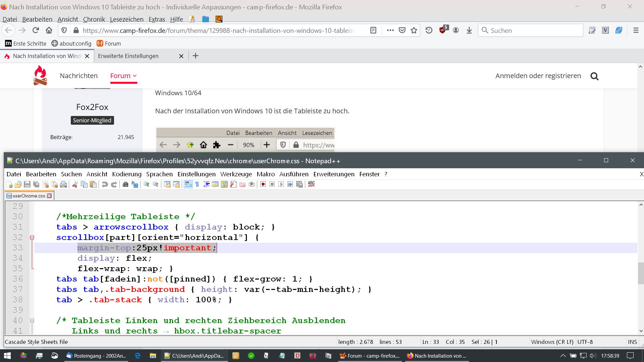644x362 pixels.
Task: Click the Find binoculars icon in Notepad++
Action: tap(125, 184)
